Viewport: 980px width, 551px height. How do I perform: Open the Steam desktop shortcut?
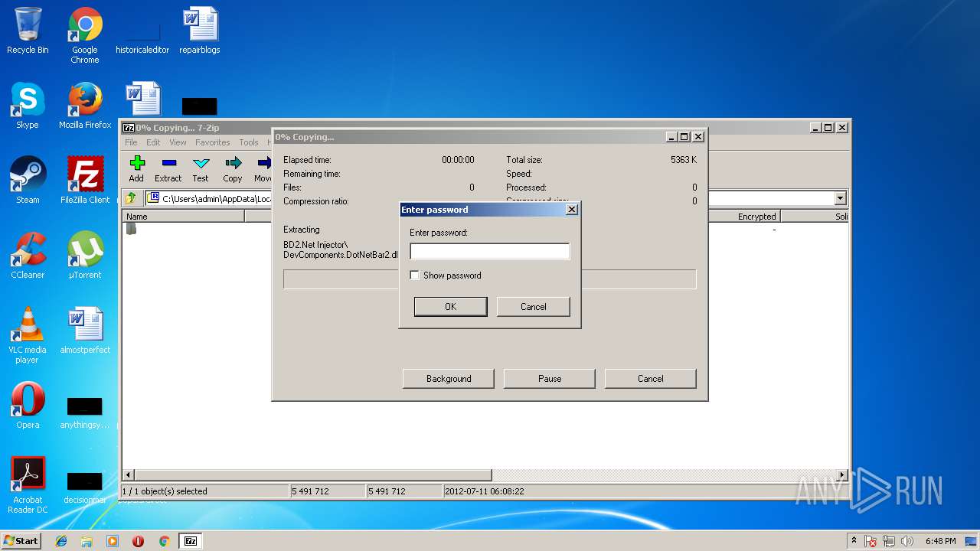pyautogui.click(x=28, y=181)
